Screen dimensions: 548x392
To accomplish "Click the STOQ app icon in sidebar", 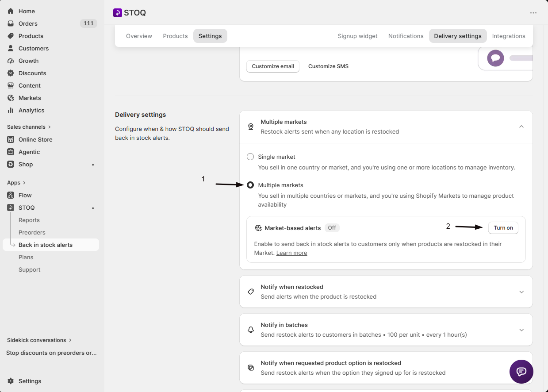I will [x=11, y=208].
